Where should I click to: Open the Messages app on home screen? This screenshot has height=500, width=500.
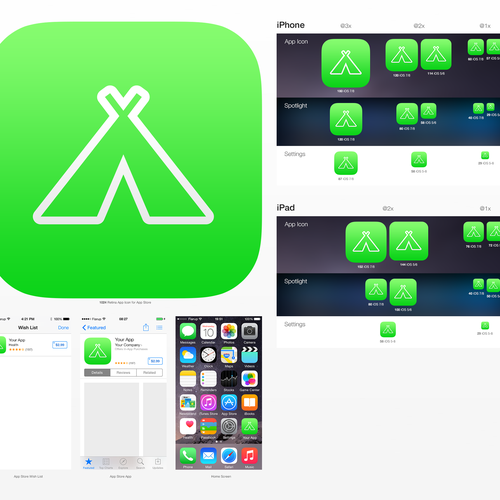tap(188, 331)
